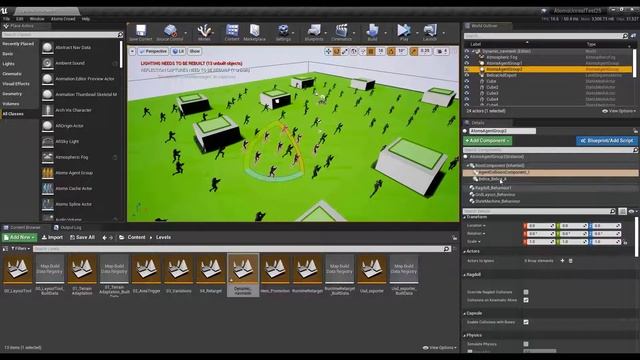Select Ambient Sound in Place Actors
Screen dimensions: 640x360
coord(70,63)
